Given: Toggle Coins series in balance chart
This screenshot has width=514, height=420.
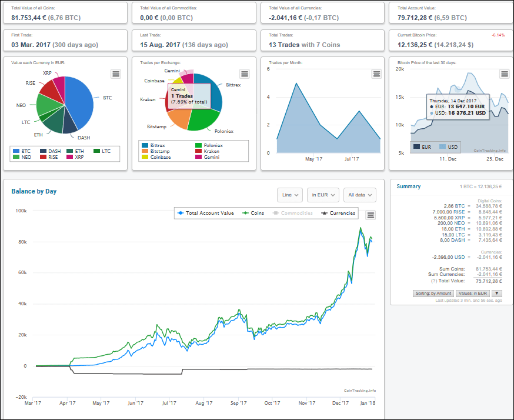Looking at the screenshot, I should click(x=253, y=213).
